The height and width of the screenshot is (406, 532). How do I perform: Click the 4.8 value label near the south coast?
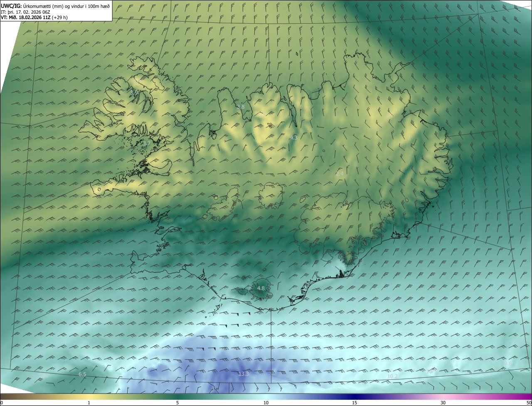pyautogui.click(x=261, y=288)
